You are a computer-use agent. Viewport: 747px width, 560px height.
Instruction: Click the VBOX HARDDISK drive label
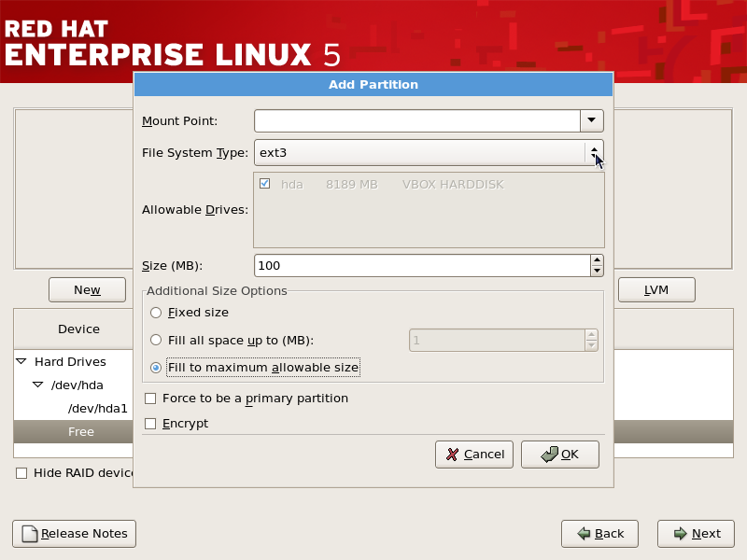453,184
